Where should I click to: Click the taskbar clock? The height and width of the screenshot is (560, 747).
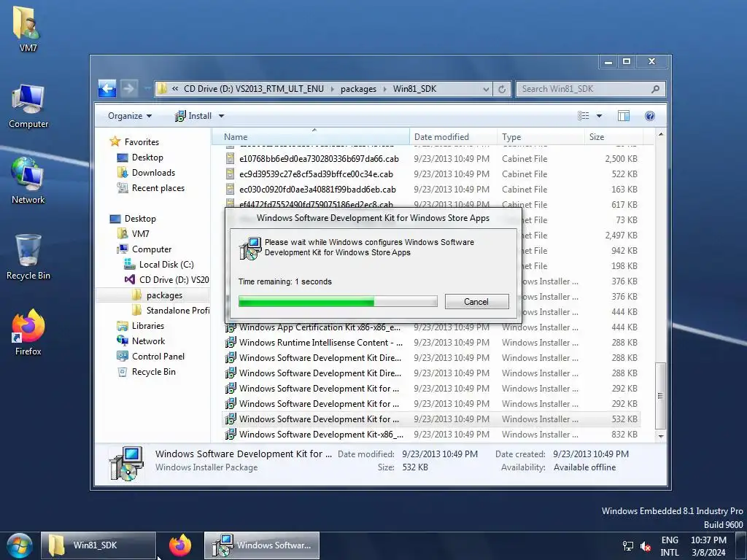tap(708, 546)
